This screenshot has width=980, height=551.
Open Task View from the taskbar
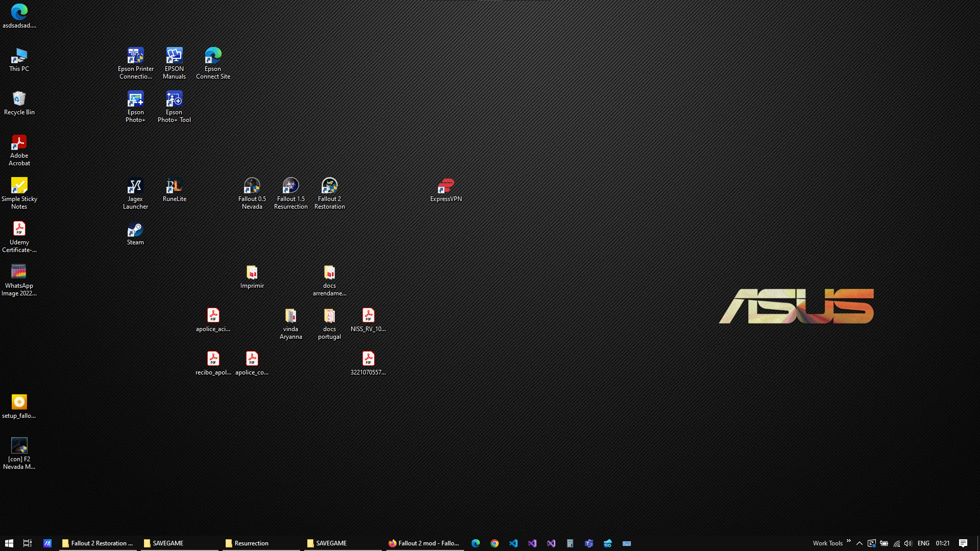pos(28,543)
